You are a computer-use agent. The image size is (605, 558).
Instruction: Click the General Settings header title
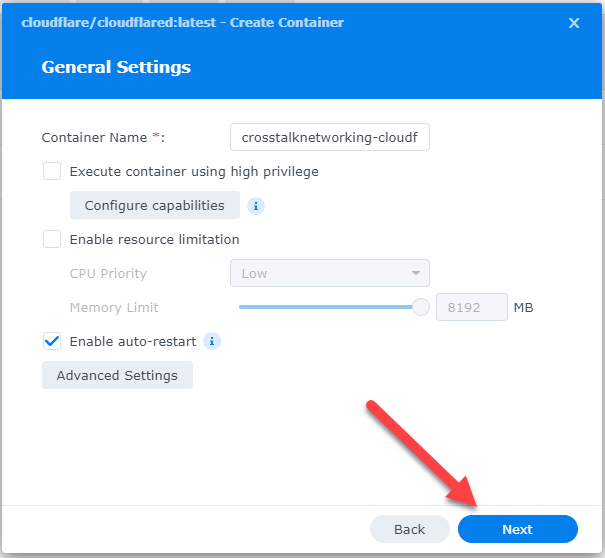116,67
